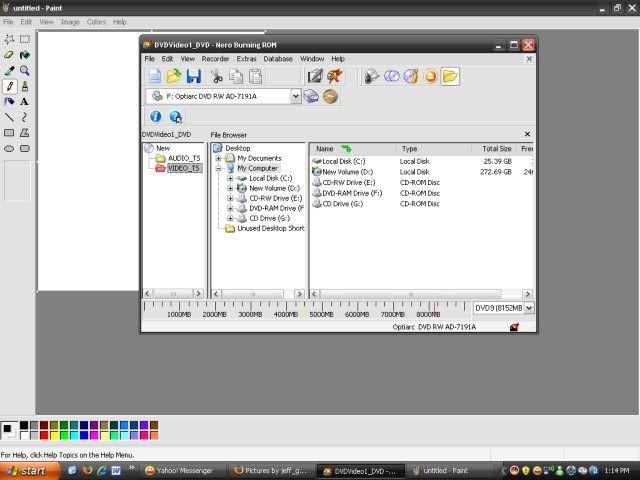Expand My Documents in File Browser tree

click(x=218, y=158)
